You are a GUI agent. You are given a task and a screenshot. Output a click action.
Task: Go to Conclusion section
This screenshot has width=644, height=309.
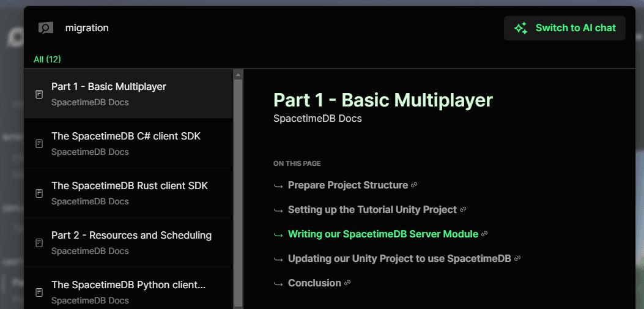(x=314, y=283)
